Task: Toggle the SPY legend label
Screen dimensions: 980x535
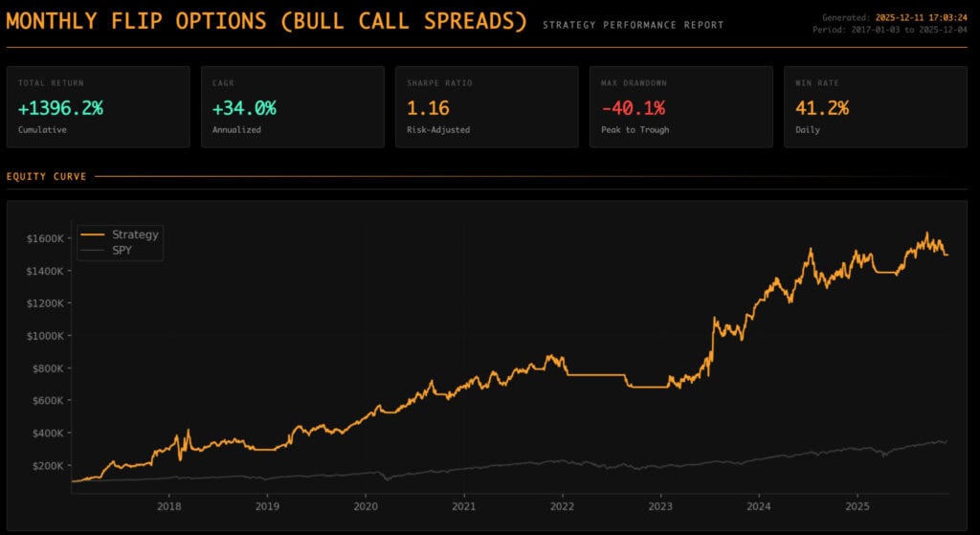Action: [x=123, y=249]
